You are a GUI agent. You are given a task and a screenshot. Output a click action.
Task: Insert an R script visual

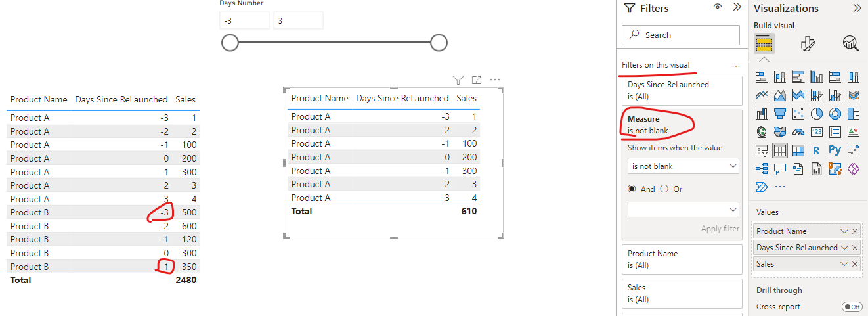tap(817, 150)
